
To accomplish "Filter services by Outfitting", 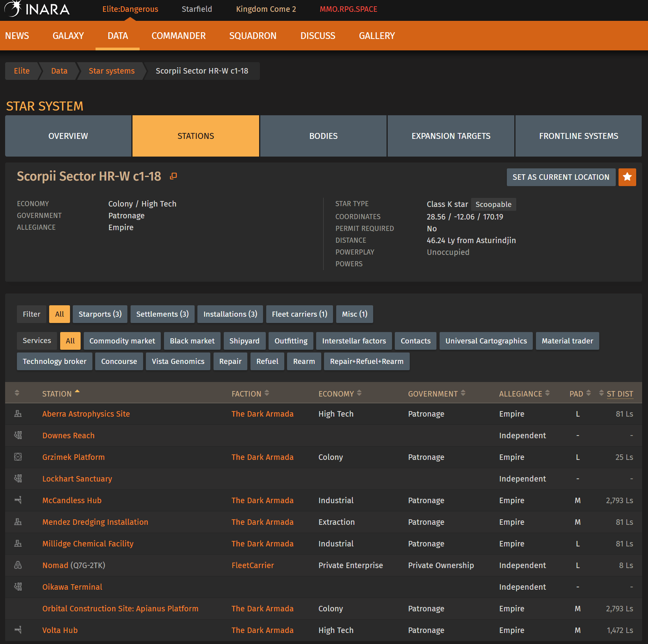I will [291, 341].
